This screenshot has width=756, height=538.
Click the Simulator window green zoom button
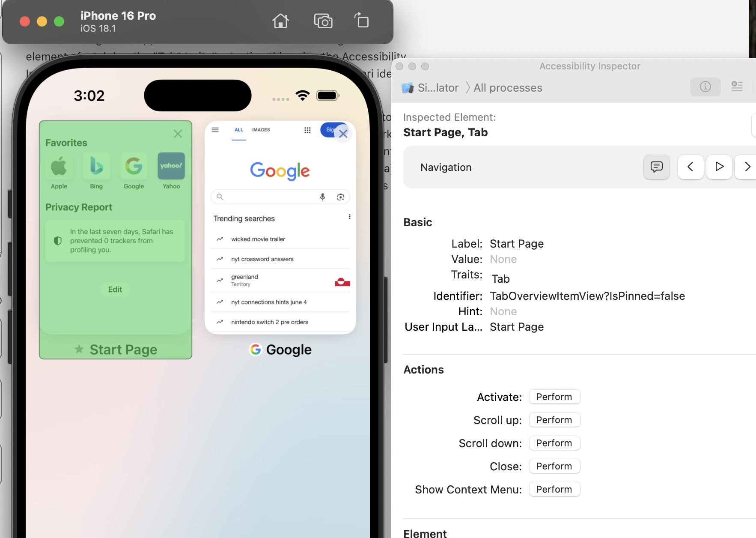(59, 21)
